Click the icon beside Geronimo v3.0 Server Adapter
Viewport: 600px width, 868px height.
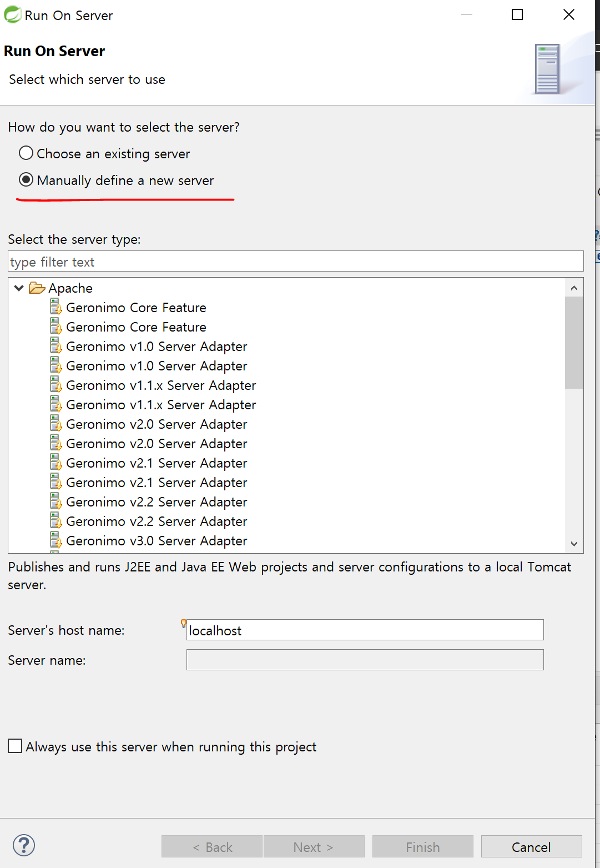[x=56, y=540]
